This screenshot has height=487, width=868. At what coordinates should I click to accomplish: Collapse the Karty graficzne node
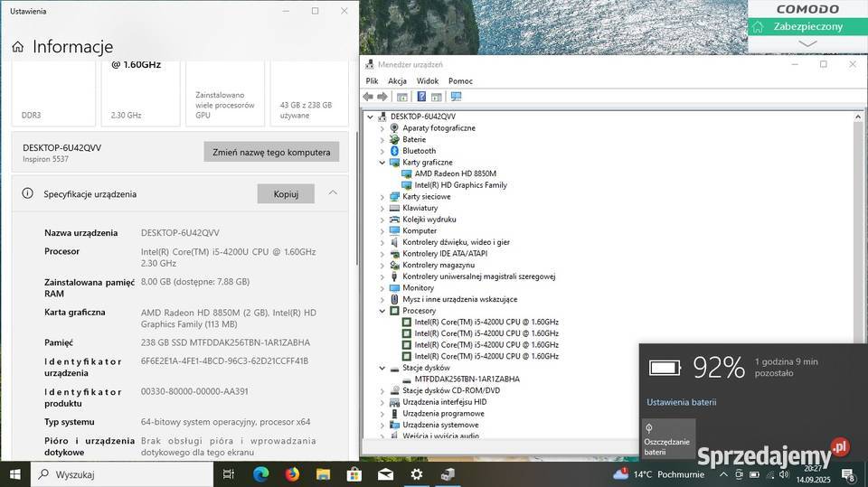(382, 163)
